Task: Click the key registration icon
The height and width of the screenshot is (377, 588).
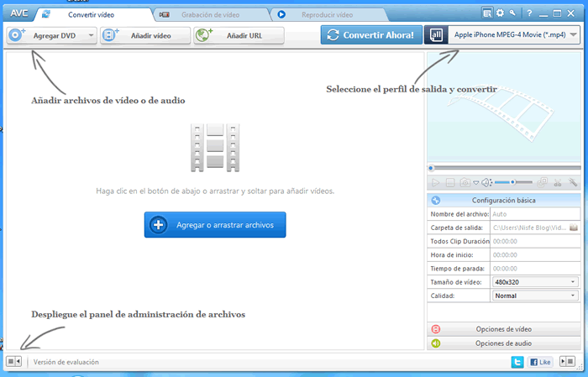Action: (x=512, y=13)
